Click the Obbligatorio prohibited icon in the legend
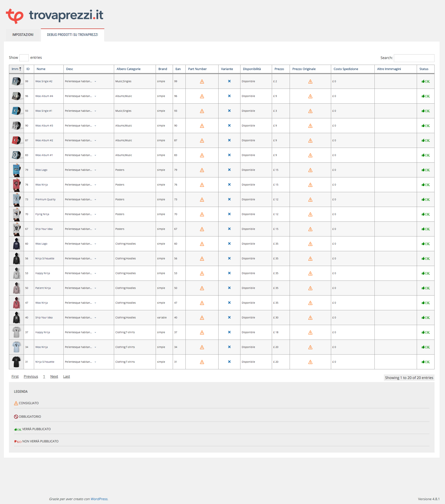This screenshot has height=504, width=445. click(16, 417)
